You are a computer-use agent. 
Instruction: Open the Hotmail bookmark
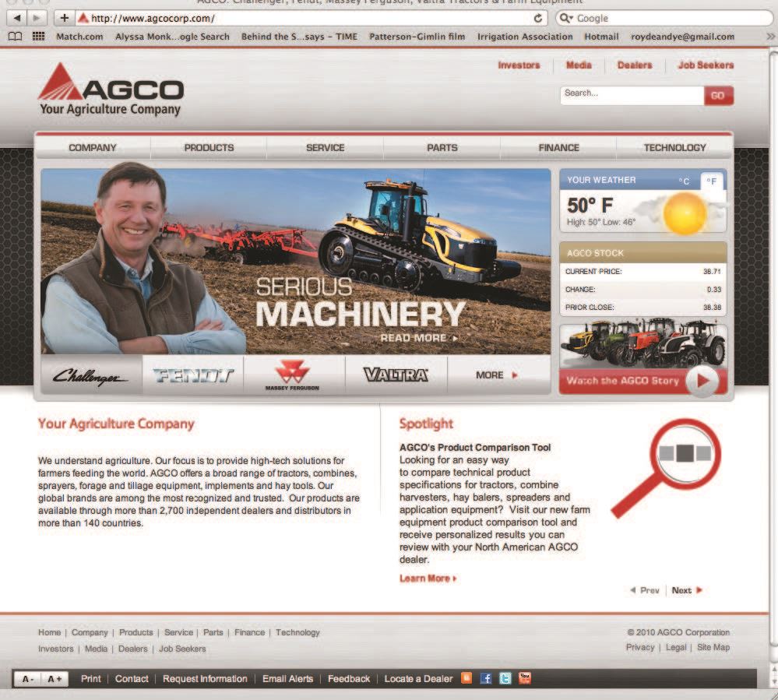click(601, 37)
